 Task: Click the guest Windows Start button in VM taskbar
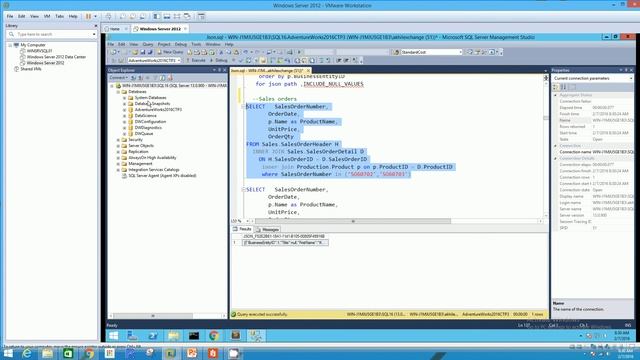113,336
